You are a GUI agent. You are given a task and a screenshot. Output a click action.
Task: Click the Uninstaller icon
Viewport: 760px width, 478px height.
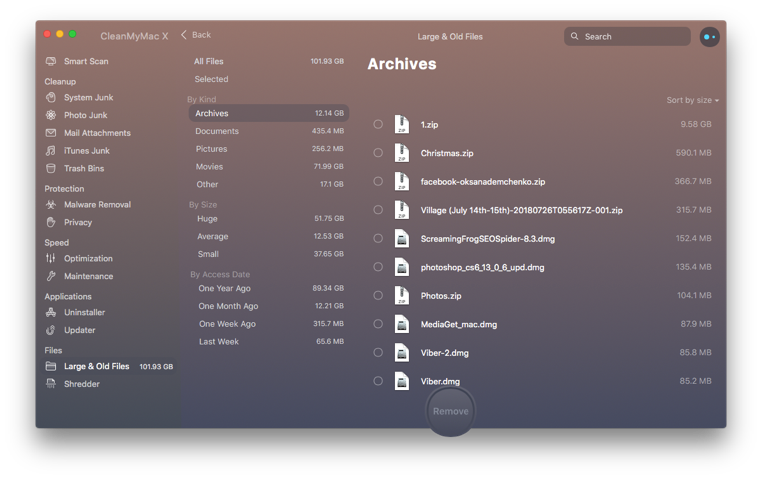51,312
